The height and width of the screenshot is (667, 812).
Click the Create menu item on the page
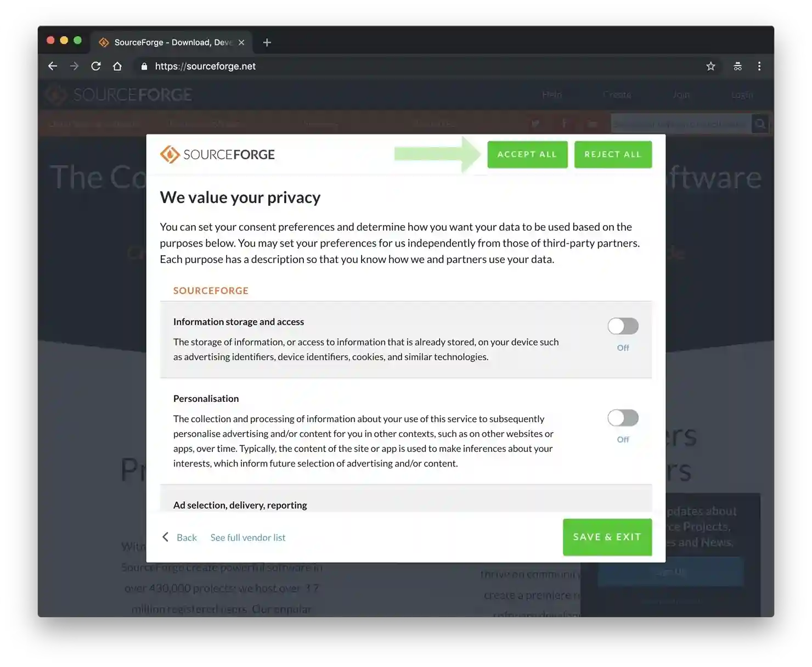tap(617, 94)
